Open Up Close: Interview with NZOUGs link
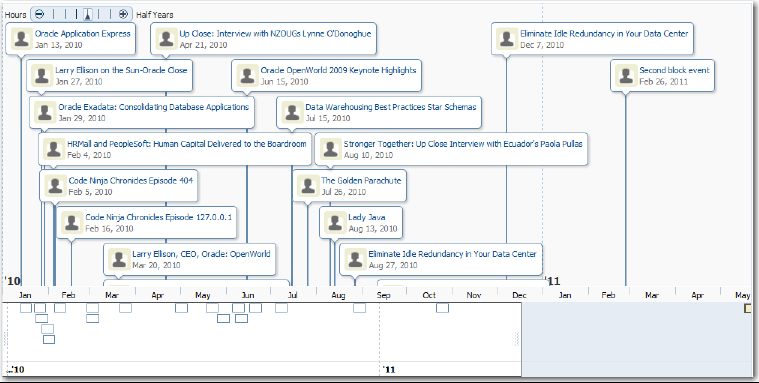 [x=275, y=34]
